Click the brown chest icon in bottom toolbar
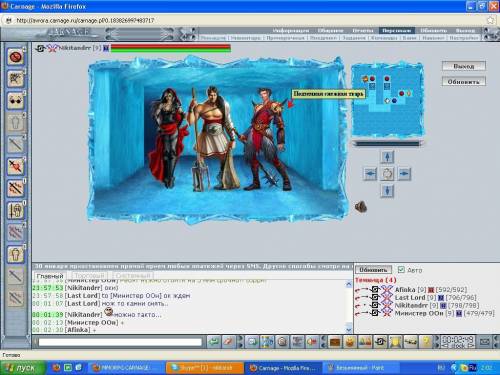Image resolution: width=500 pixels, height=375 pixels. 335,342
